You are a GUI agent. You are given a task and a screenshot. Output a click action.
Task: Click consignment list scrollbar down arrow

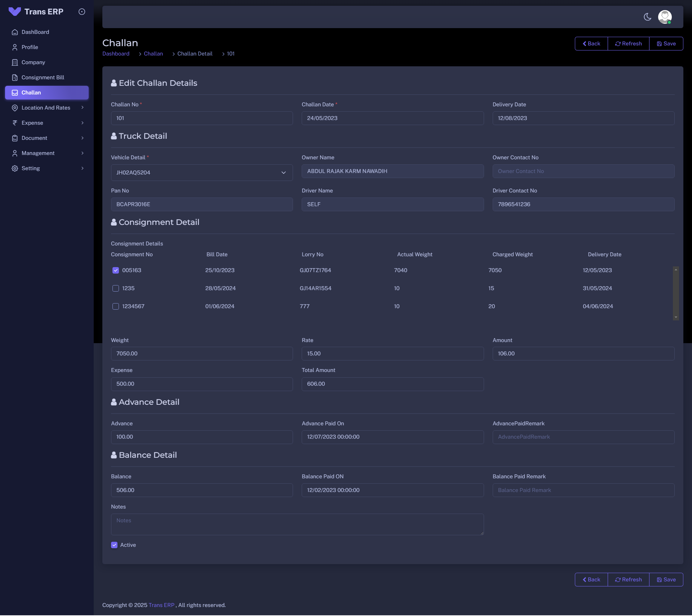pos(676,317)
